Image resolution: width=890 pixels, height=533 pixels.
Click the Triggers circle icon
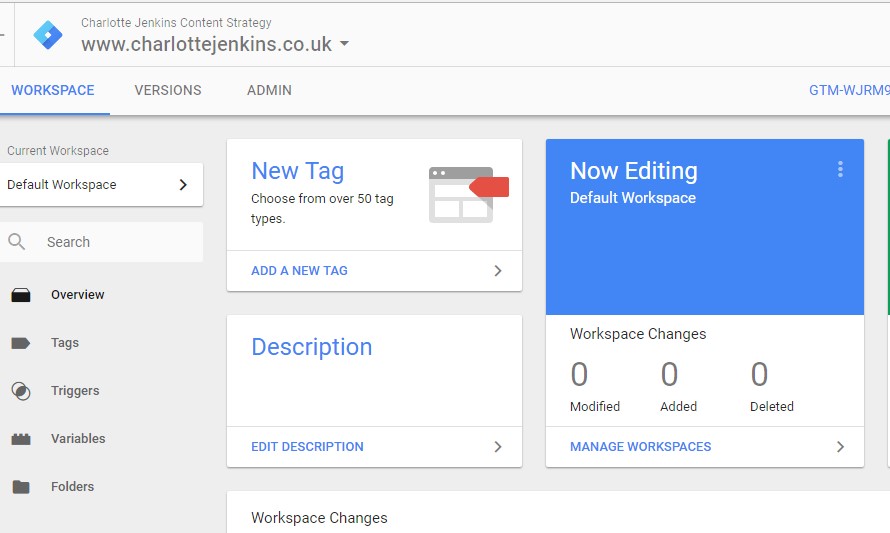[21, 391]
